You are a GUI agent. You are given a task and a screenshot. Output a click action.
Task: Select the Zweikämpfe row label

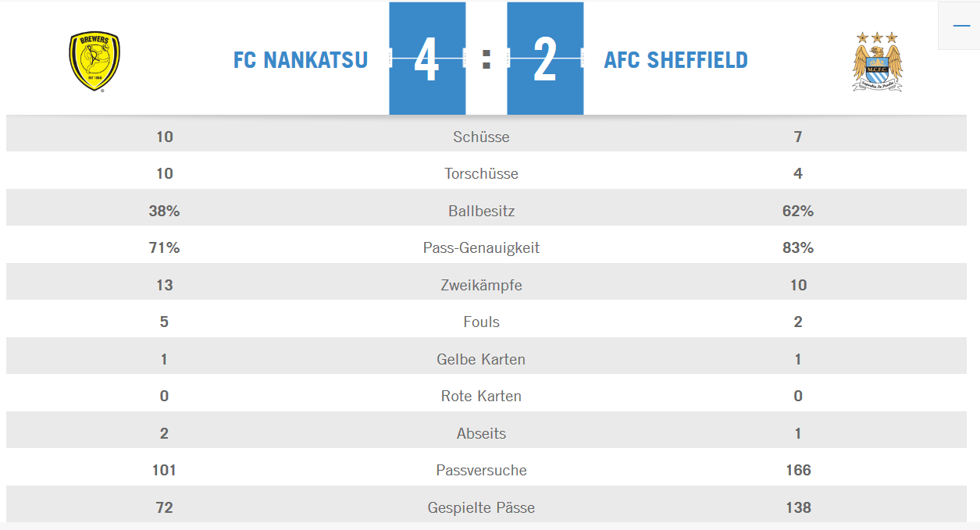click(x=481, y=285)
